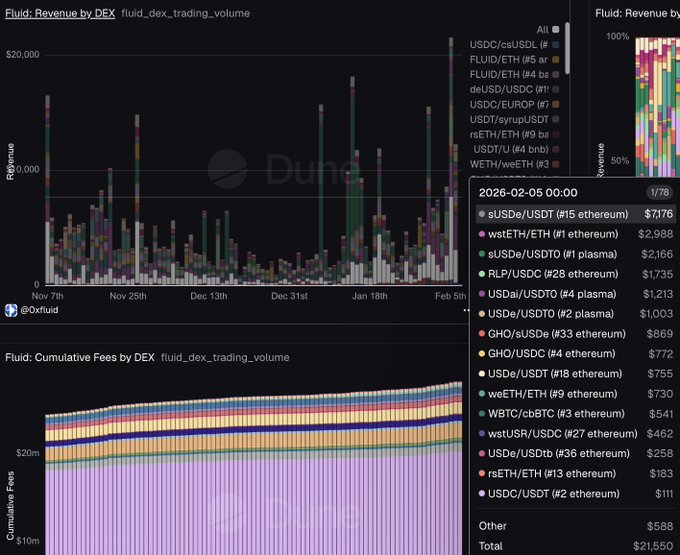Click the legend vertical scrollbar
The height and width of the screenshot is (555, 680).
[x=567, y=48]
